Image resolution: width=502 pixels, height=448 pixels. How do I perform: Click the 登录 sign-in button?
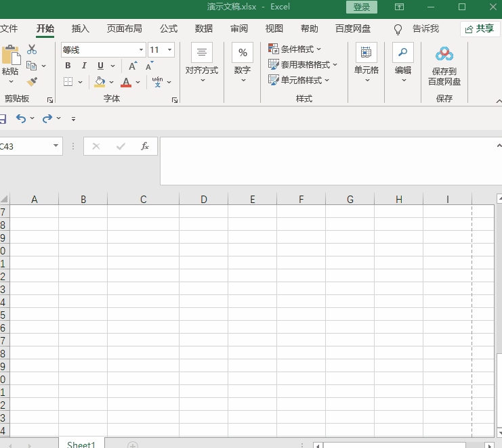[362, 7]
